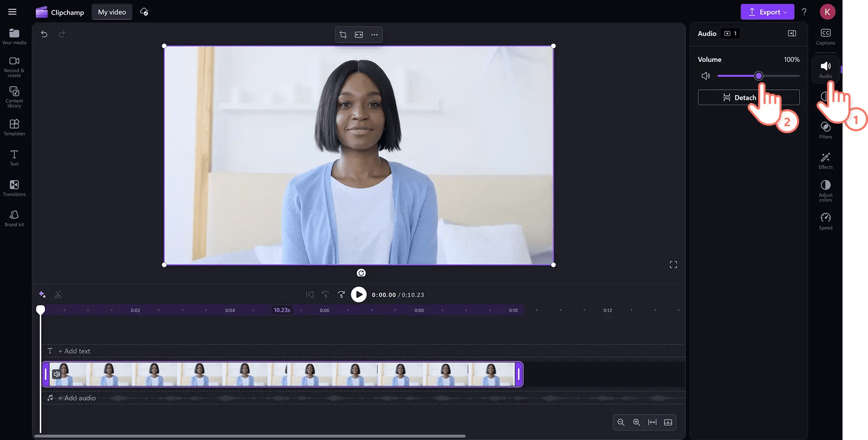This screenshot has width=868, height=440.
Task: Mute the video clip audio in timeline
Action: click(57, 374)
